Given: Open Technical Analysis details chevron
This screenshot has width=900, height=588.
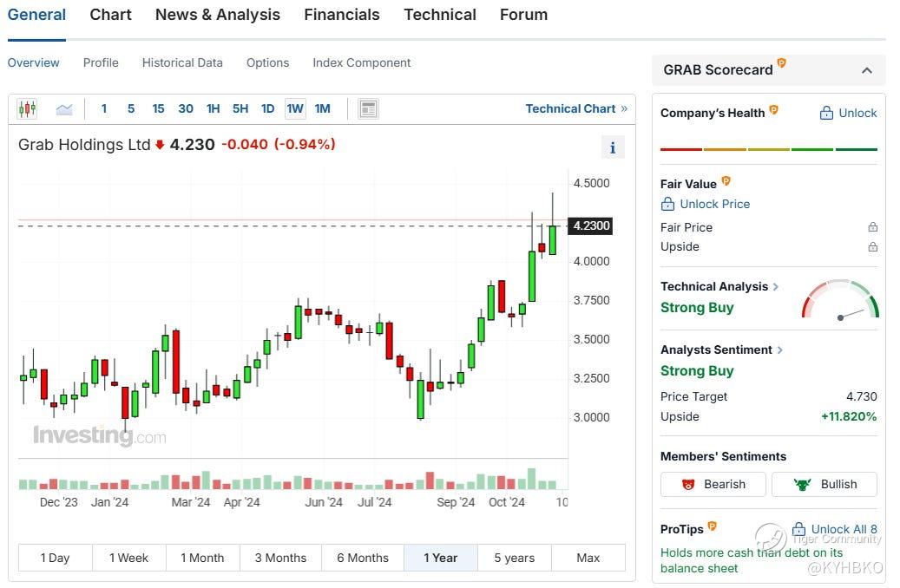Looking at the screenshot, I should [775, 286].
